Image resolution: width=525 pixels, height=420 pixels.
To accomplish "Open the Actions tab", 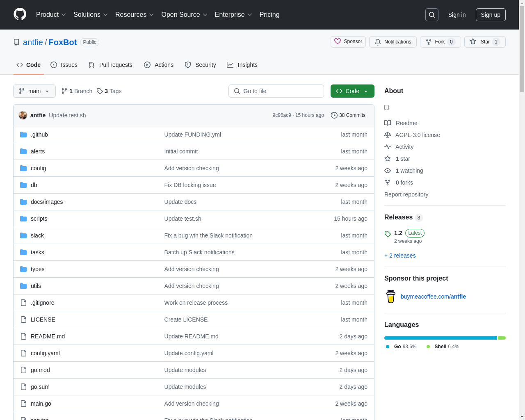I will 159,65.
